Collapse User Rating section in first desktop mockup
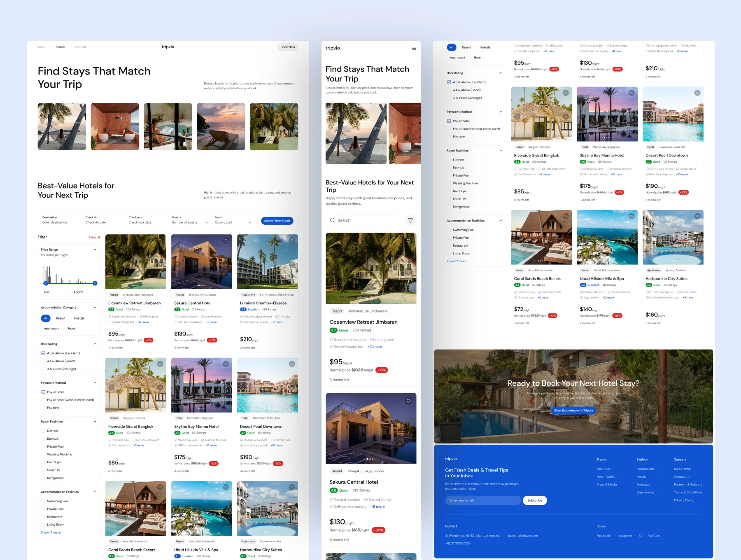Image resolution: width=741 pixels, height=560 pixels. (95, 344)
